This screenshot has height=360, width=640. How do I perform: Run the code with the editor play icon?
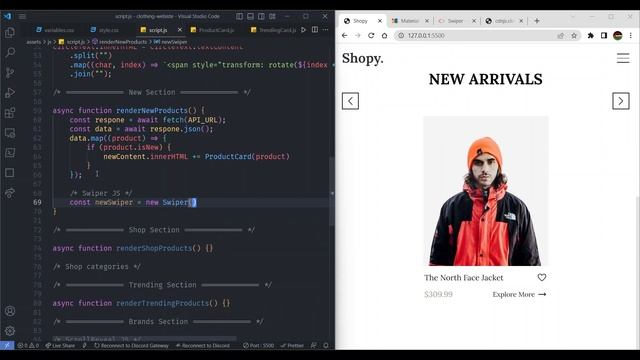pos(303,30)
